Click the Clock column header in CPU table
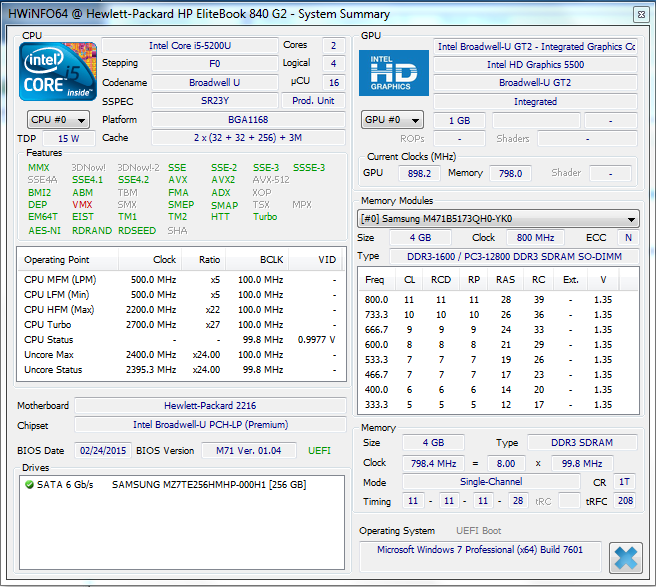The height and width of the screenshot is (587, 656). click(x=150, y=260)
